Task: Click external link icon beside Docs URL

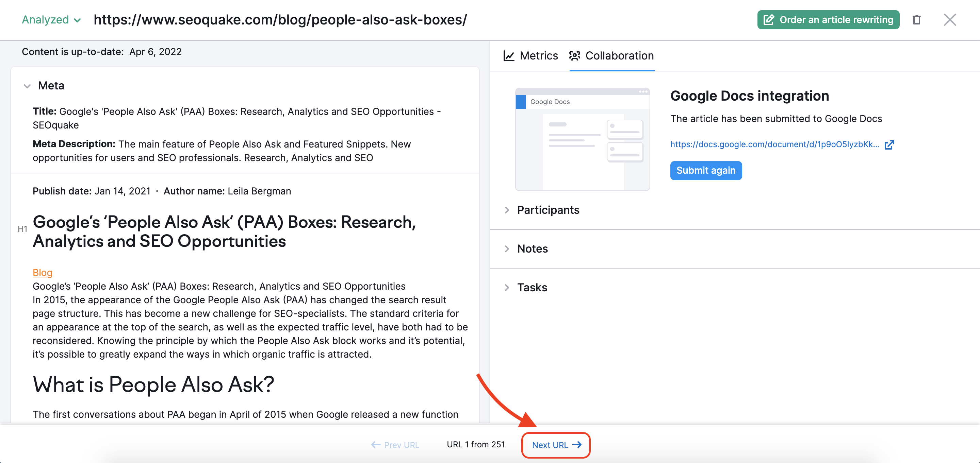Action: tap(889, 144)
